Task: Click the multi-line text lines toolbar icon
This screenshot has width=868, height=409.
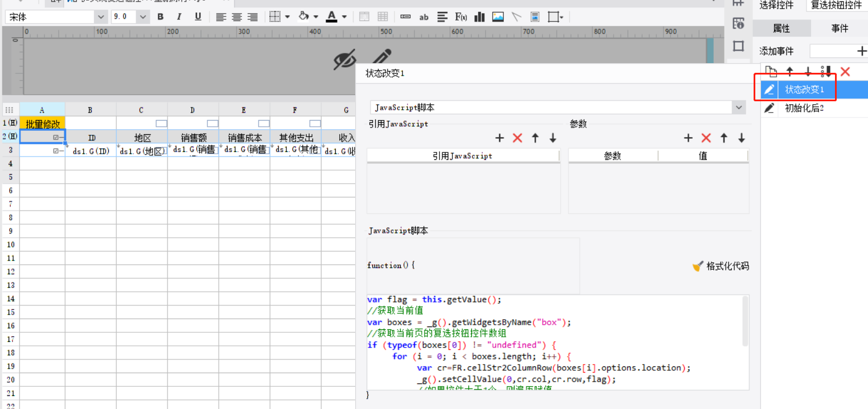Action: pos(442,17)
